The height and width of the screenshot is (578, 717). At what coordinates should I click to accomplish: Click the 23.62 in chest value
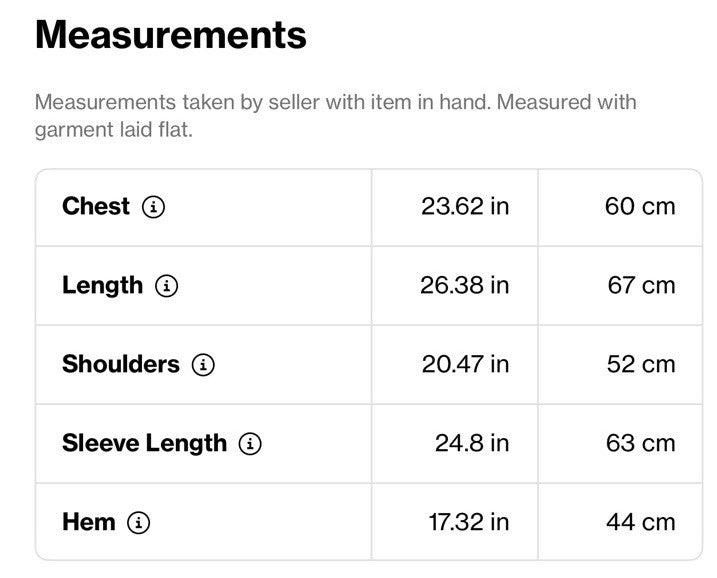coord(465,206)
